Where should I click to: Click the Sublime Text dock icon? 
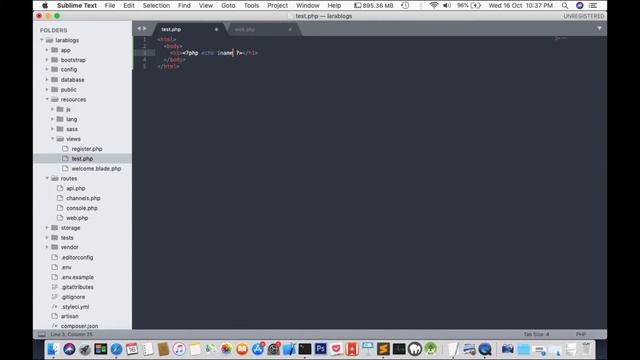pyautogui.click(x=383, y=349)
